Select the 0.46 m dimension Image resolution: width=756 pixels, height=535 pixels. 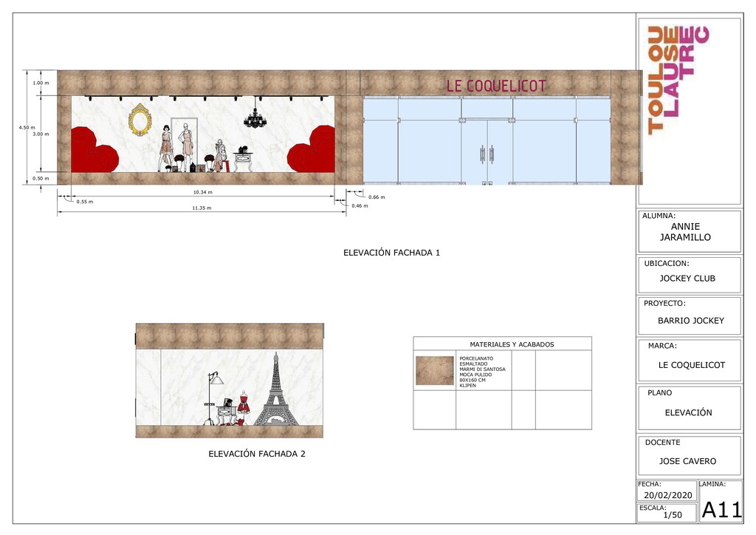(360, 206)
